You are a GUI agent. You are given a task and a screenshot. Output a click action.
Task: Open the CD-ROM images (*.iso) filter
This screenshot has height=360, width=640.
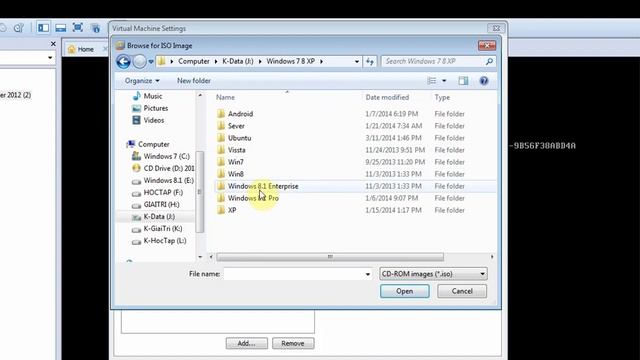coord(433,274)
